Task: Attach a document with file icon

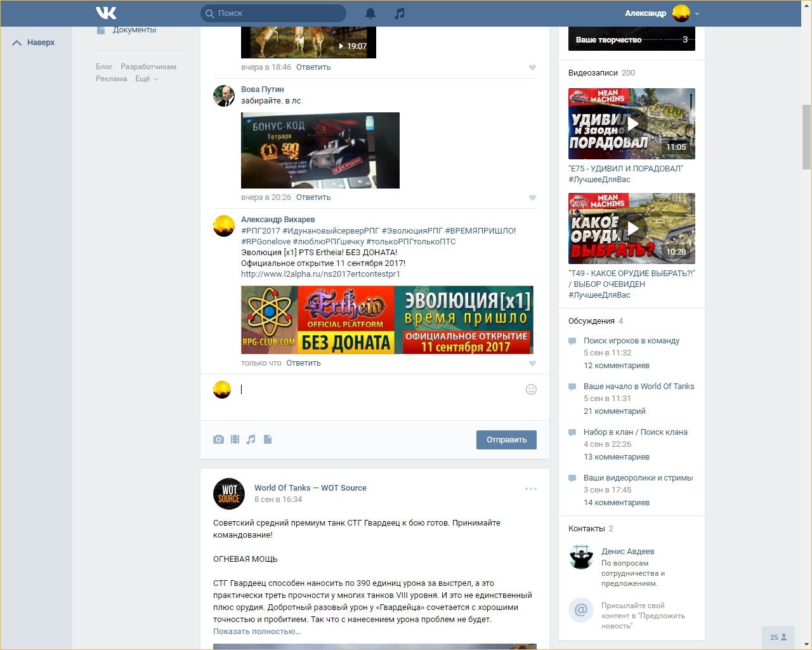Action: click(268, 439)
